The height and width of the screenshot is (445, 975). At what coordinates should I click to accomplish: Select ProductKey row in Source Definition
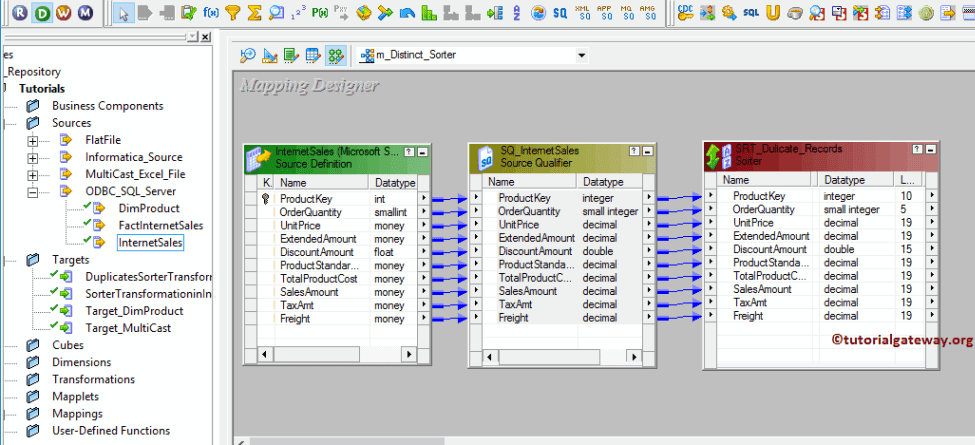point(338,199)
